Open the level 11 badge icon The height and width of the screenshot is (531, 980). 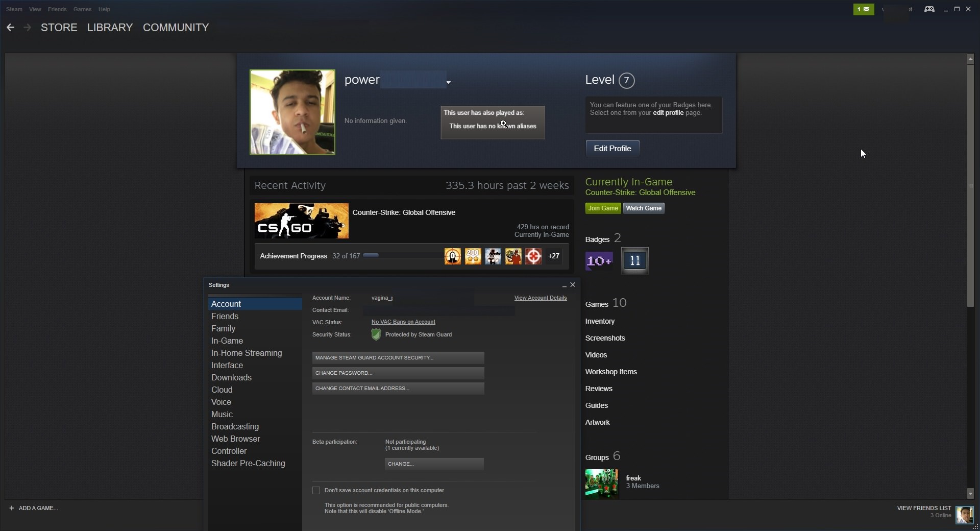tap(635, 261)
